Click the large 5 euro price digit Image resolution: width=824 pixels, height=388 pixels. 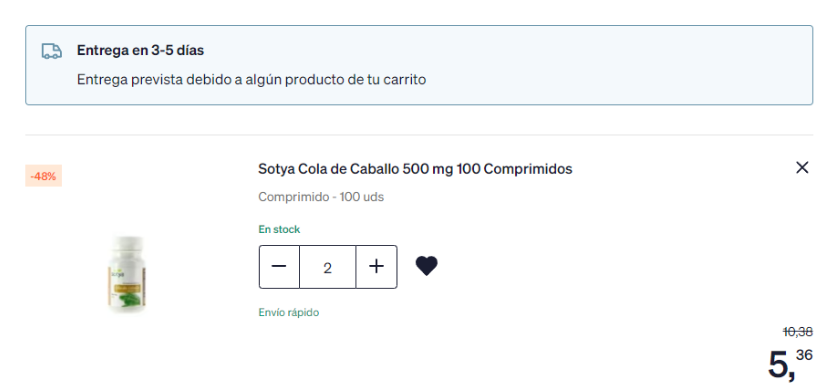[x=781, y=364]
